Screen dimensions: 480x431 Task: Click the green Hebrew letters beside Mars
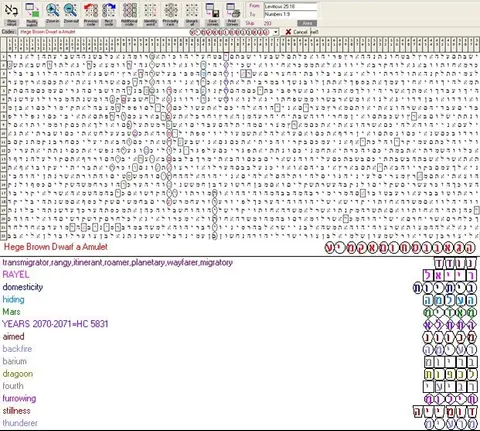coord(450,312)
